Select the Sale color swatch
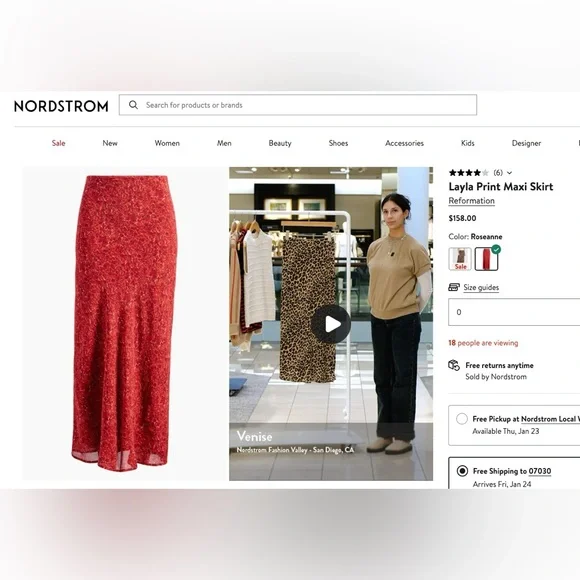Image resolution: width=580 pixels, height=580 pixels. coord(460,259)
